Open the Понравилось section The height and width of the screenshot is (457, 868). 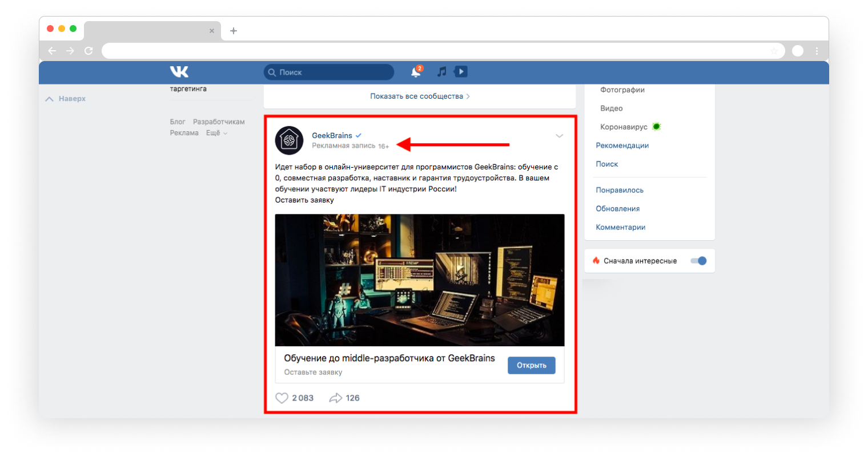[x=620, y=190]
